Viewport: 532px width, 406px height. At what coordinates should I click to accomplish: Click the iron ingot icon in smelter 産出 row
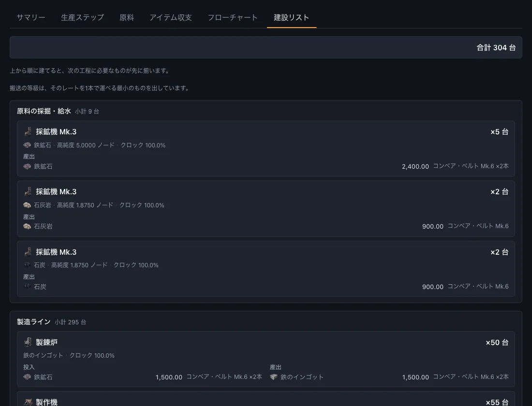[x=273, y=377]
